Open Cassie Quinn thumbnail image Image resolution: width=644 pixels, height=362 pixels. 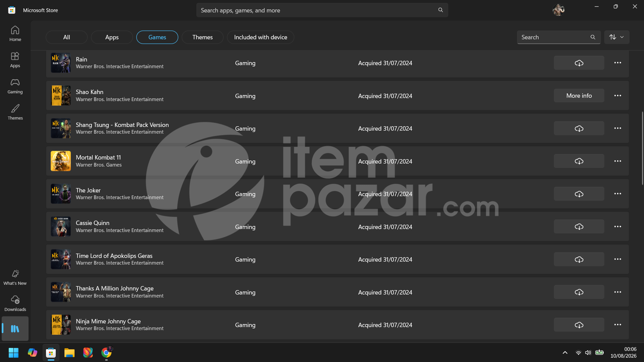pos(61,227)
